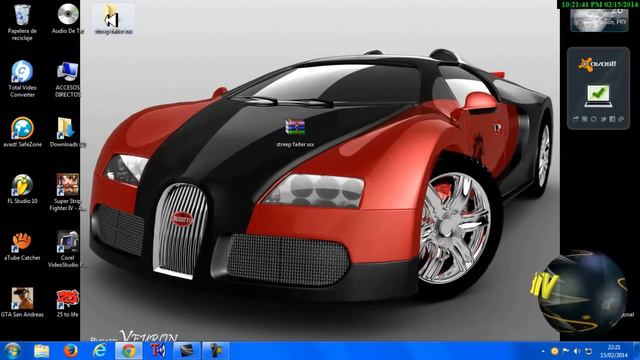Screen dimensions: 640x360
Task: Open the Downloads folder icon
Action: [x=67, y=132]
